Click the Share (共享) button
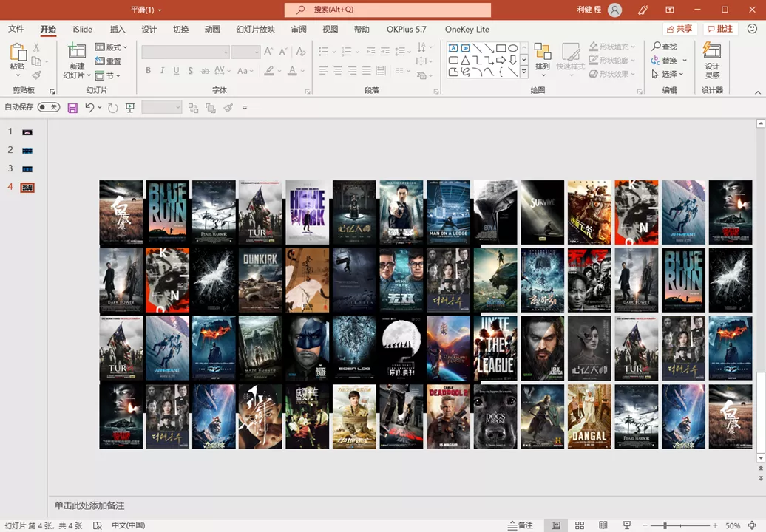The image size is (766, 532). pyautogui.click(x=679, y=29)
